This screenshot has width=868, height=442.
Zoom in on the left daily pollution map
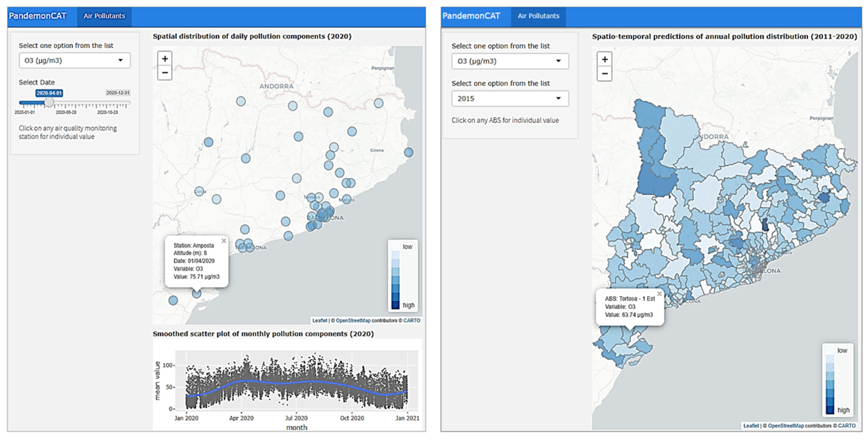click(x=165, y=59)
